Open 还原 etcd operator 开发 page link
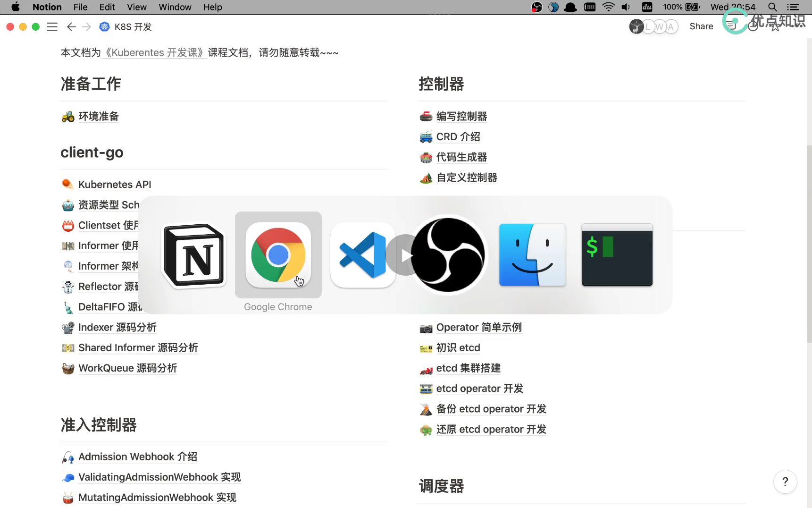Image resolution: width=812 pixels, height=508 pixels. (x=491, y=429)
